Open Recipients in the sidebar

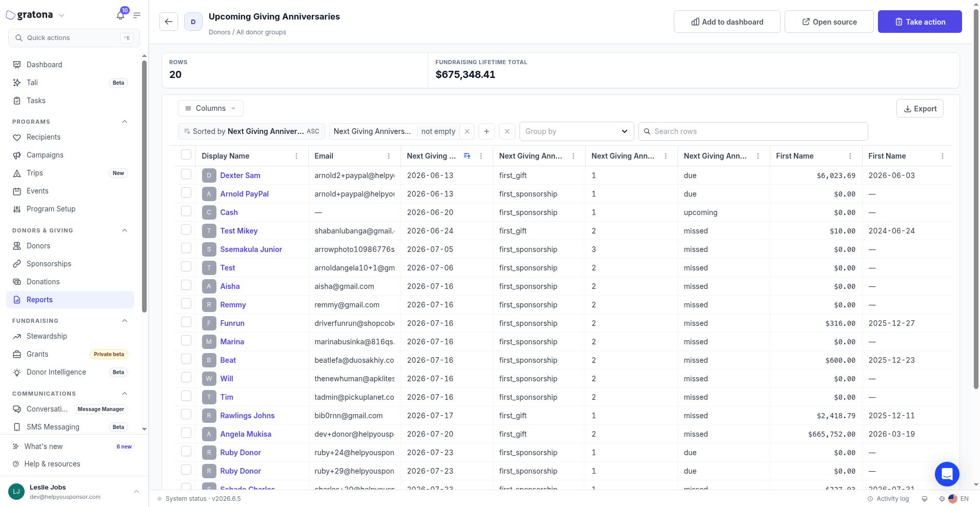(70, 137)
